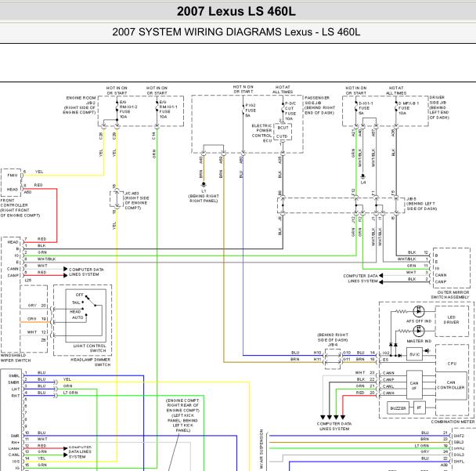
Task: Click the E/G RM-IG1-1 FUSE label
Action: (x=168, y=110)
